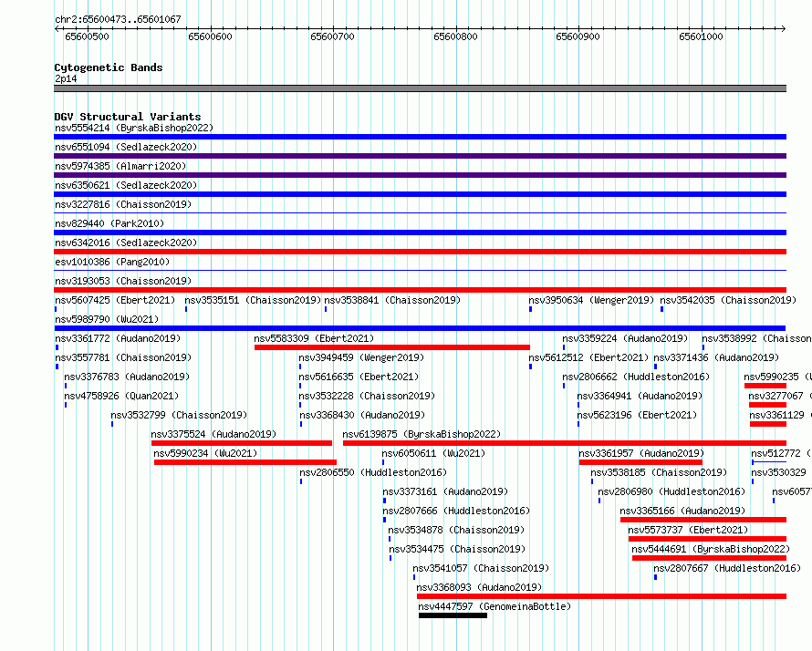The width and height of the screenshot is (812, 651).
Task: Click nsv3538841 (Chaisson2019) label
Action: (392, 300)
